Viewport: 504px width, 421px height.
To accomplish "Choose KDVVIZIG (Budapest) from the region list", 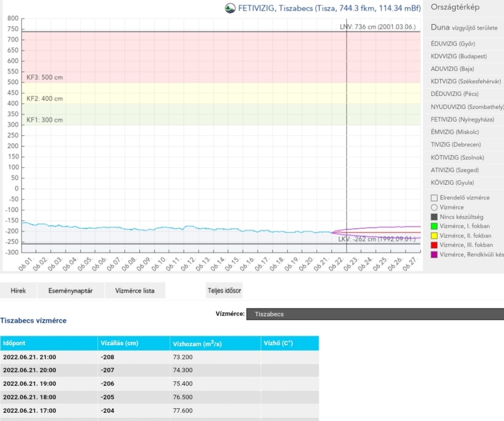I will [458, 56].
